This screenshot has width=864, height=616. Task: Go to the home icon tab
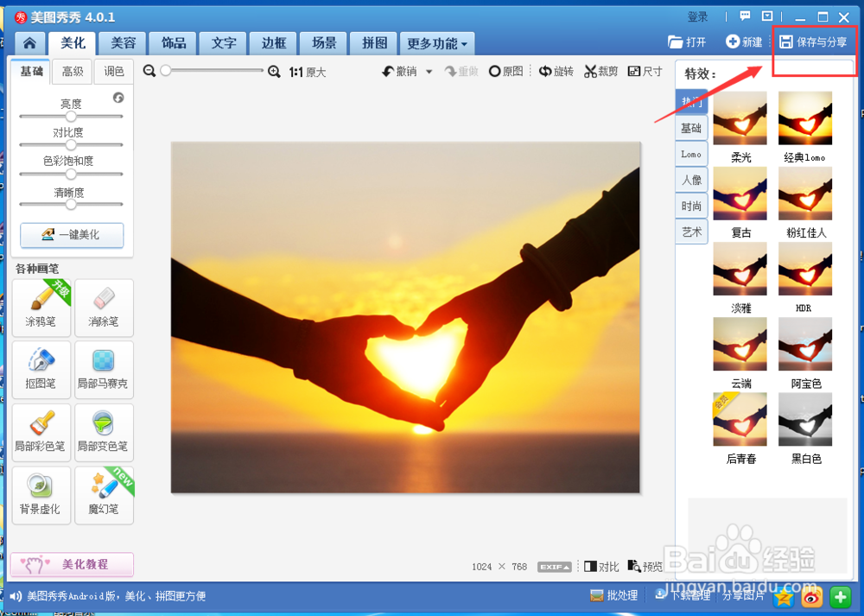tap(29, 43)
